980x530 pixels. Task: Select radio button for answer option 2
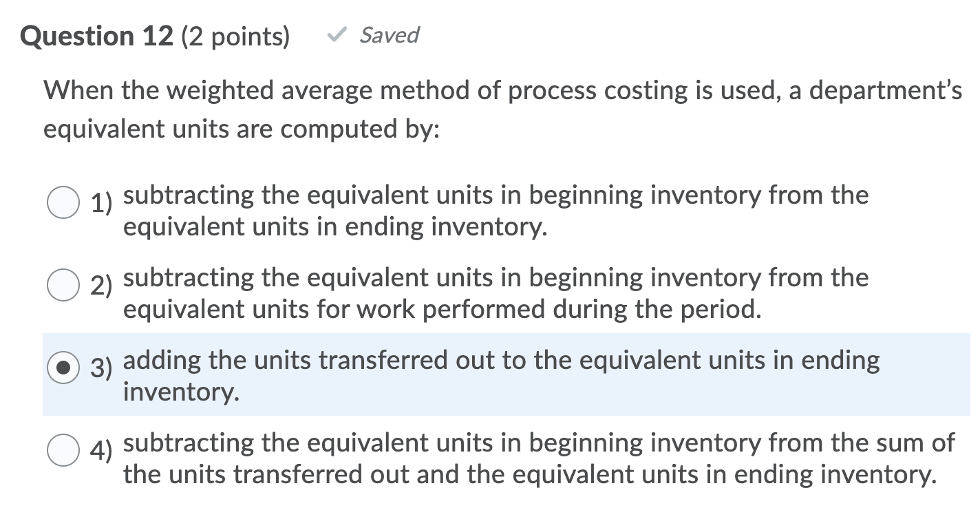[63, 286]
